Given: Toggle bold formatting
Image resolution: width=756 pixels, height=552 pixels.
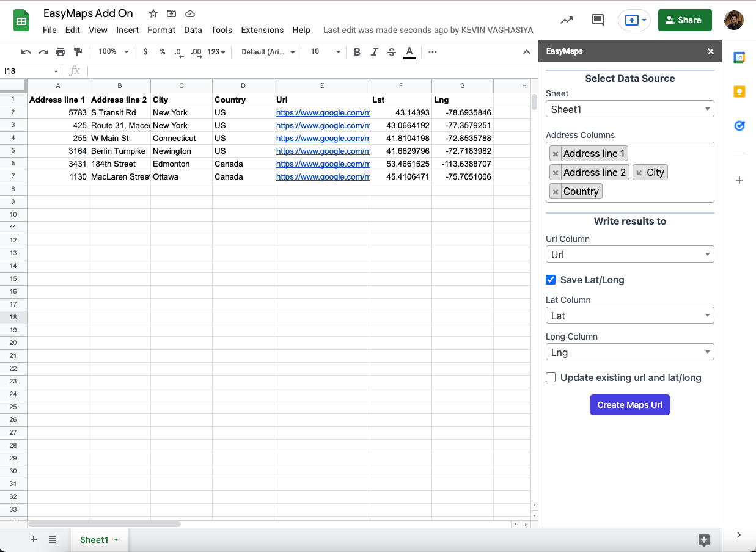Looking at the screenshot, I should 358,52.
